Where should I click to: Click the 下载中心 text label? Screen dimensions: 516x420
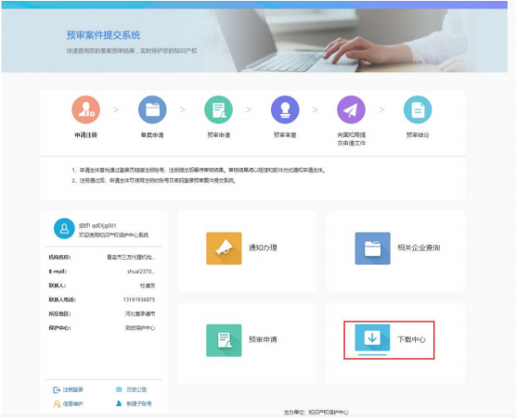point(412,339)
